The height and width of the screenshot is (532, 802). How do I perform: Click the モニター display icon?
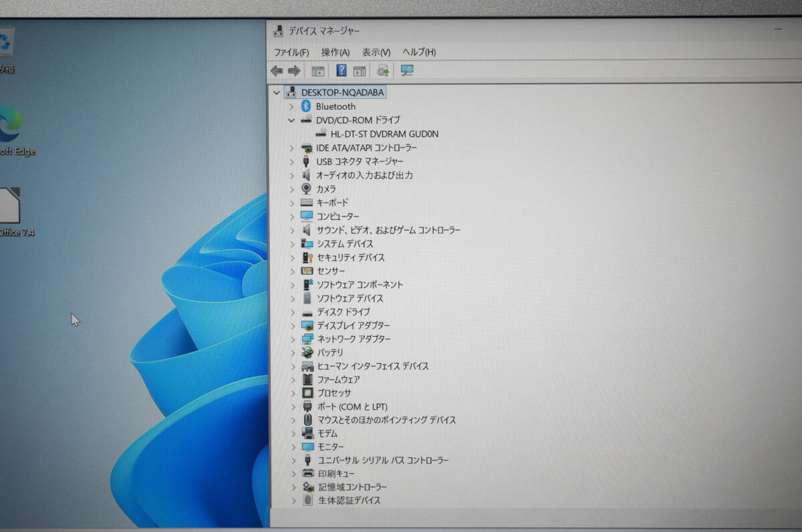[x=307, y=446]
